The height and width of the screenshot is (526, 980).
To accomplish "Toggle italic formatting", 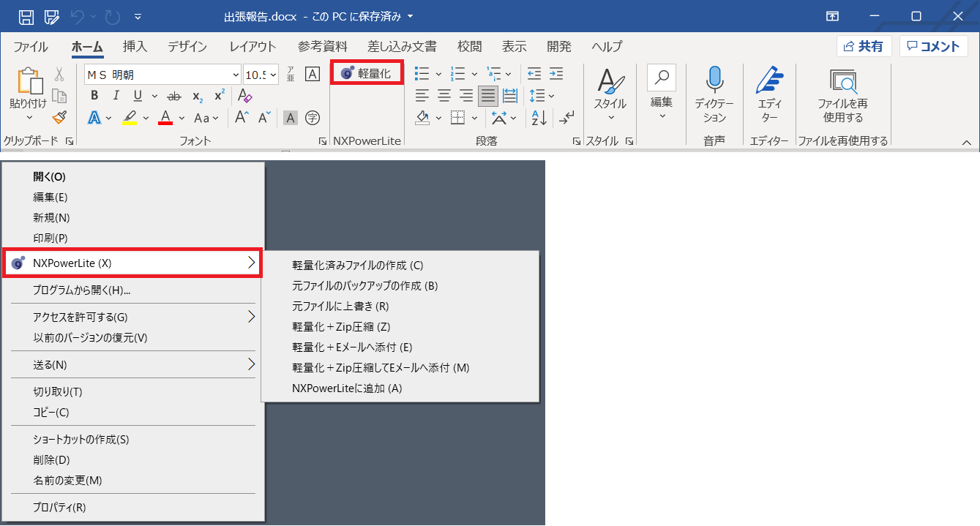I will pos(116,96).
